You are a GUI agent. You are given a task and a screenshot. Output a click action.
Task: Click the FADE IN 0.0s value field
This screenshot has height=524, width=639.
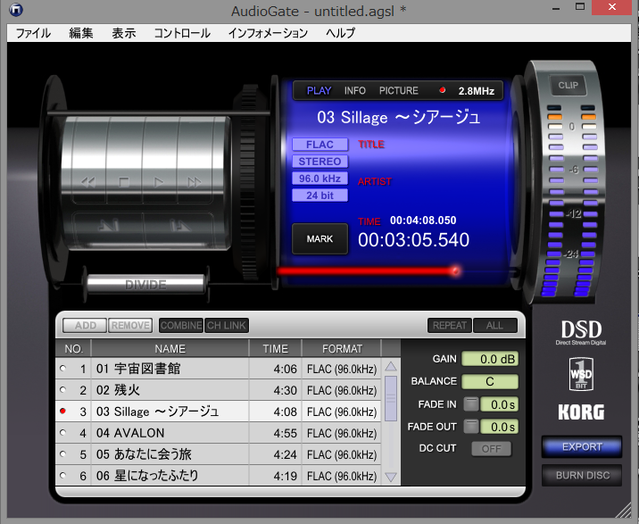[x=499, y=404]
